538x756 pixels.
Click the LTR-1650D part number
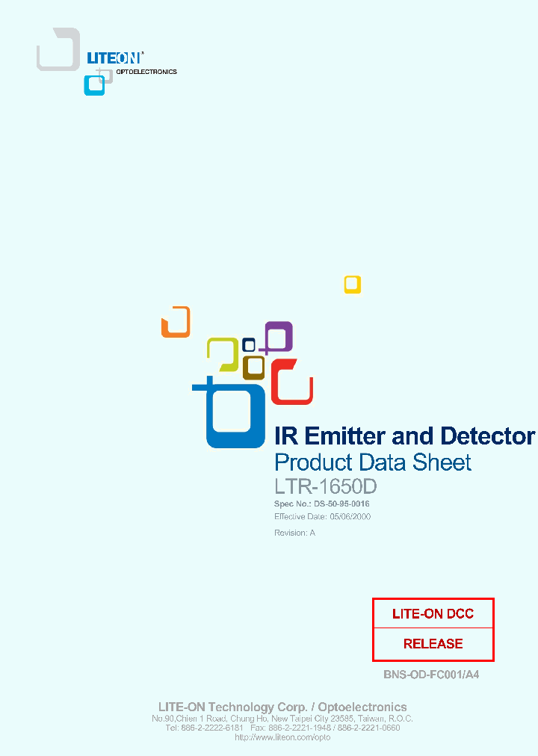coord(325,486)
